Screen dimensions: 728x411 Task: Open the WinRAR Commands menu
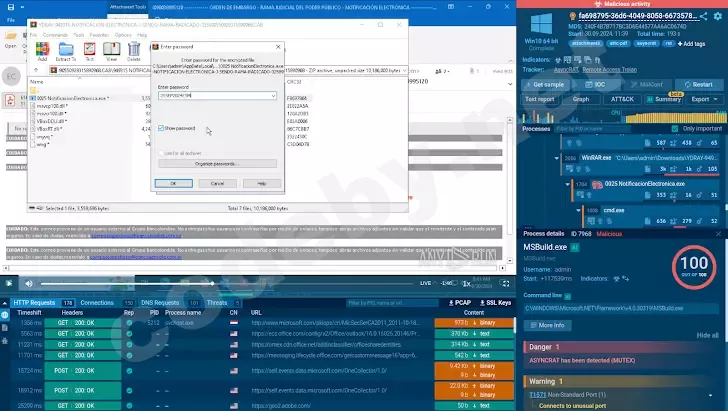click(x=55, y=35)
